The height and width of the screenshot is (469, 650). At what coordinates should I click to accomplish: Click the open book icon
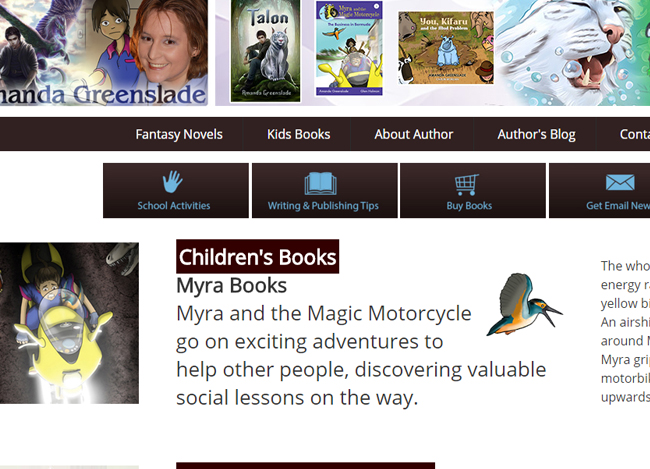coord(321,184)
